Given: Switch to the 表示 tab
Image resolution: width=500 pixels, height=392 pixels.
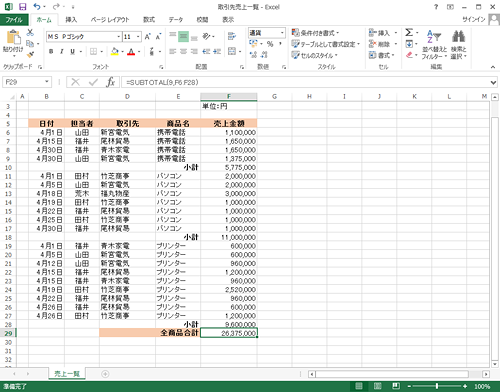Looking at the screenshot, I should point(228,20).
